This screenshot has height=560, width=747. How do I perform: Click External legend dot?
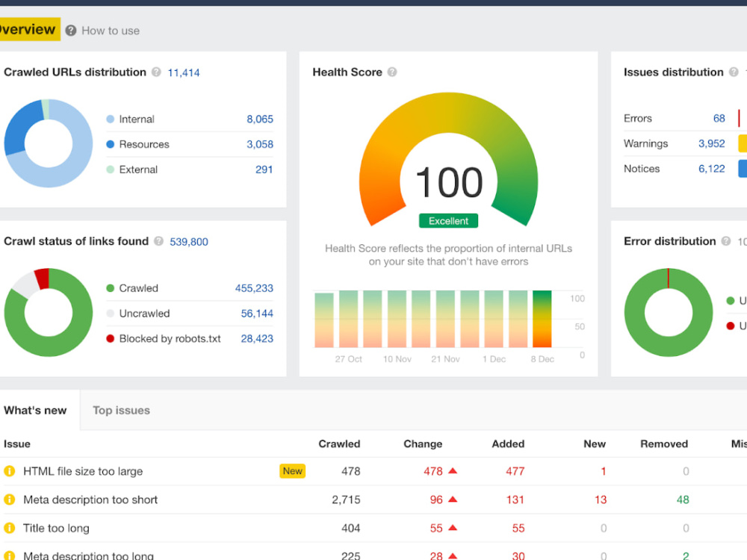(110, 169)
